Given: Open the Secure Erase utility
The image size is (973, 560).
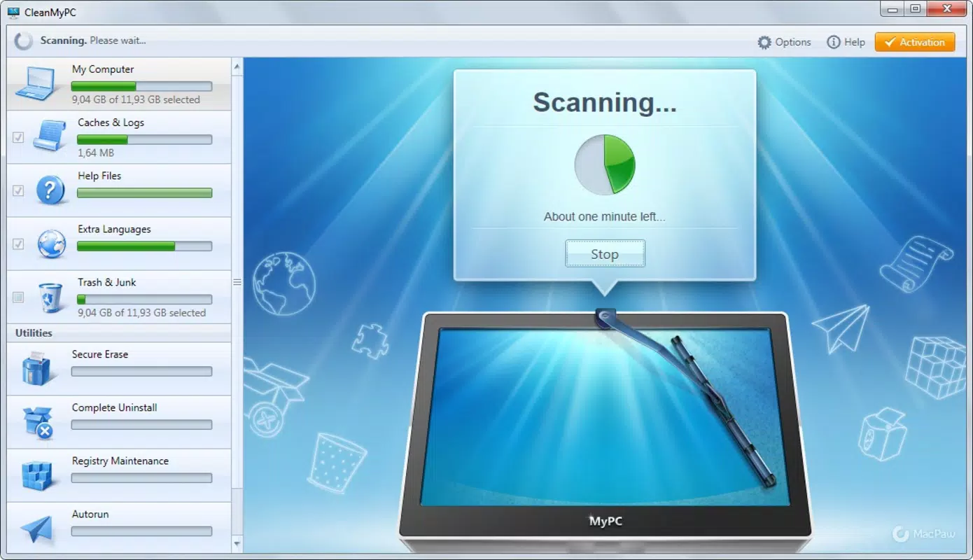Looking at the screenshot, I should coord(119,369).
